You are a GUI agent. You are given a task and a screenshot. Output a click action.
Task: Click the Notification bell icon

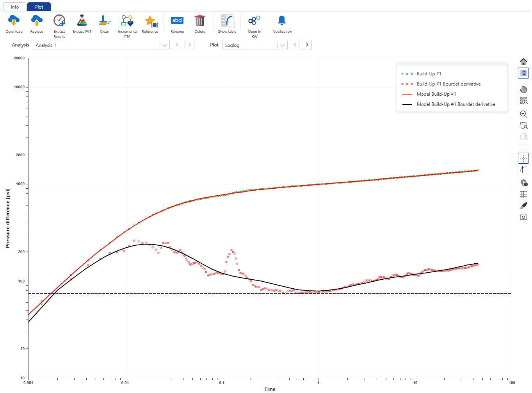(x=282, y=21)
